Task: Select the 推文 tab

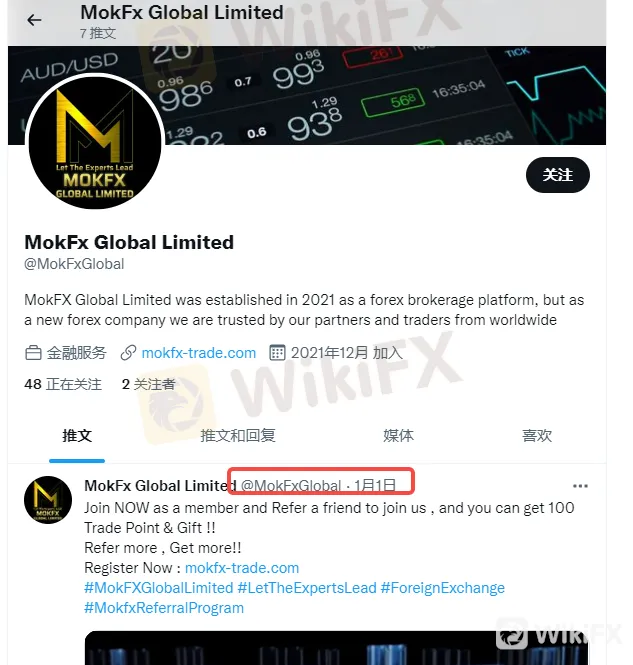Action: [77, 436]
